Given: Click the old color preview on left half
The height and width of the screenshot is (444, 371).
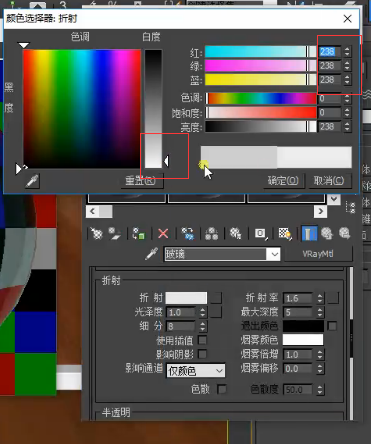Looking at the screenshot, I should point(239,157).
